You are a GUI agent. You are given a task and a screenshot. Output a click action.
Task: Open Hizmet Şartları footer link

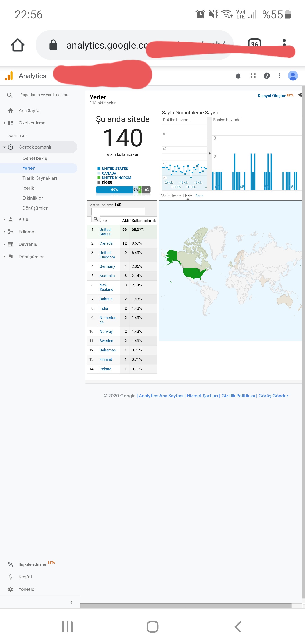pyautogui.click(x=202, y=396)
